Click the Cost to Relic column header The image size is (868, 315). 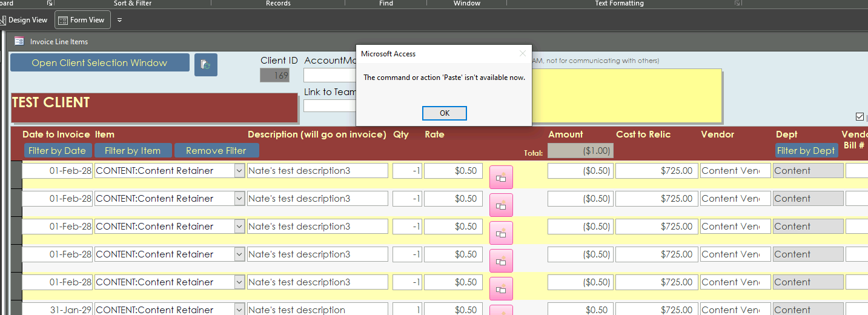pyautogui.click(x=643, y=134)
